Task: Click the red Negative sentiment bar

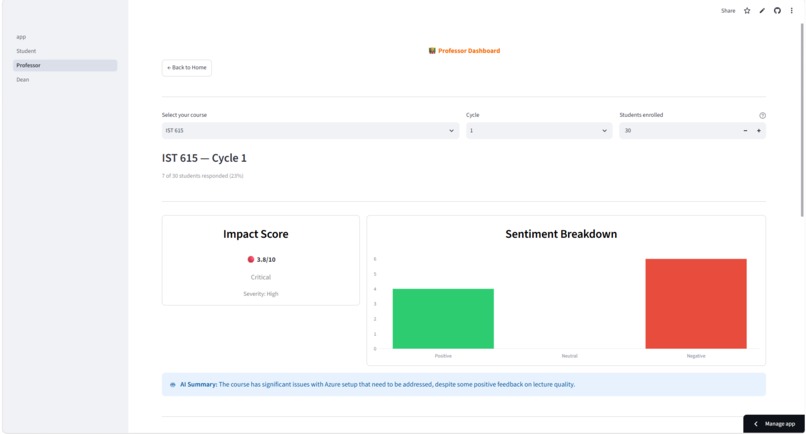Action: (x=696, y=304)
